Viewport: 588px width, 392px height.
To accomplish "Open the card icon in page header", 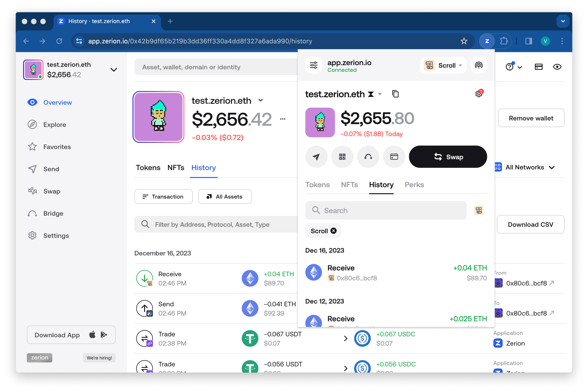I will click(538, 67).
